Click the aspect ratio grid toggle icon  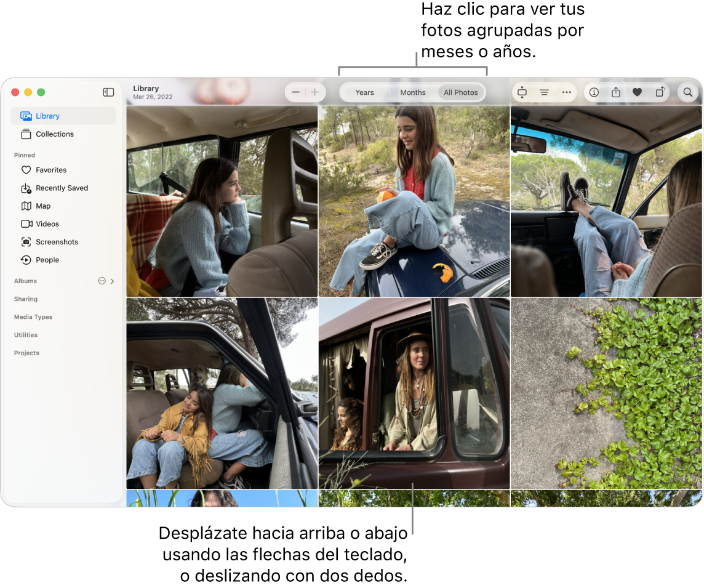coord(522,92)
